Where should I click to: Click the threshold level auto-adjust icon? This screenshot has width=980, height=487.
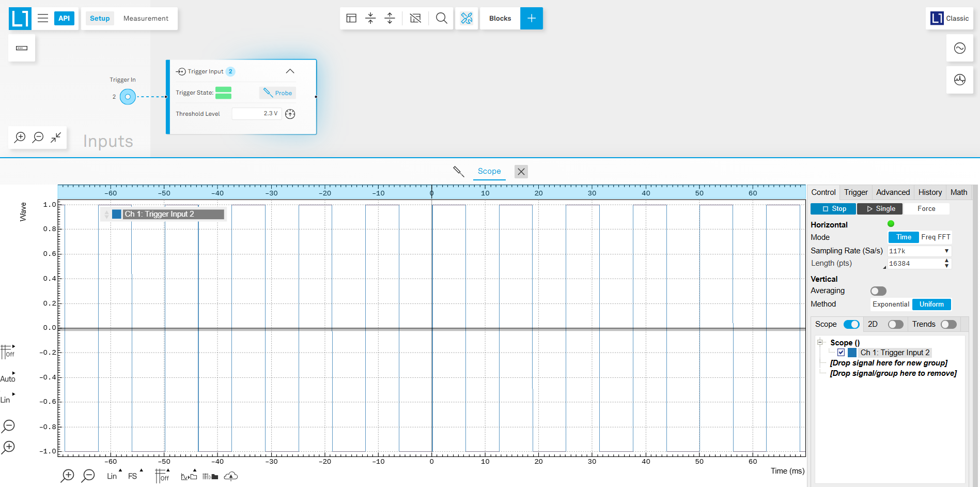(x=290, y=114)
